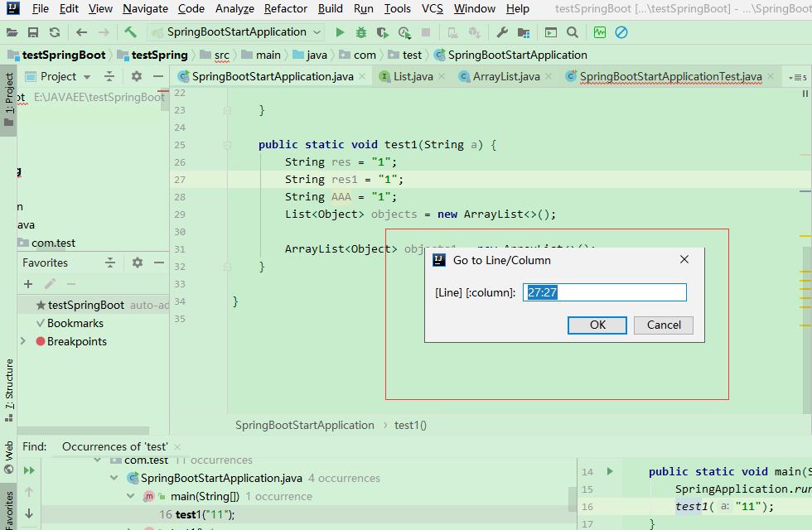Select the Occurrences of 'test' tab

click(x=114, y=446)
